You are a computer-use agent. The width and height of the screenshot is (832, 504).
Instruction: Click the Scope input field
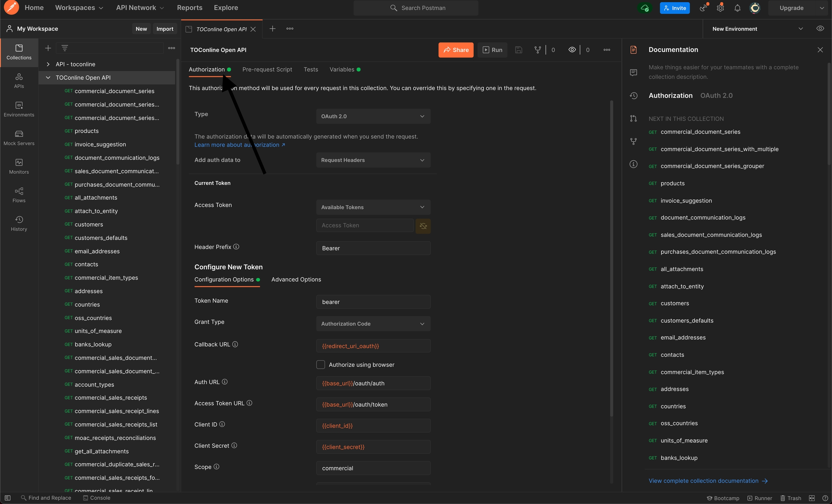click(x=373, y=468)
